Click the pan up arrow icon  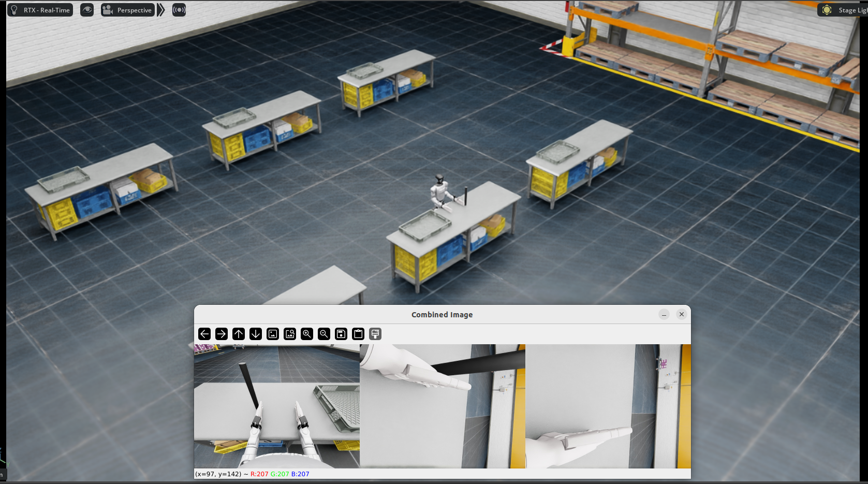point(239,334)
